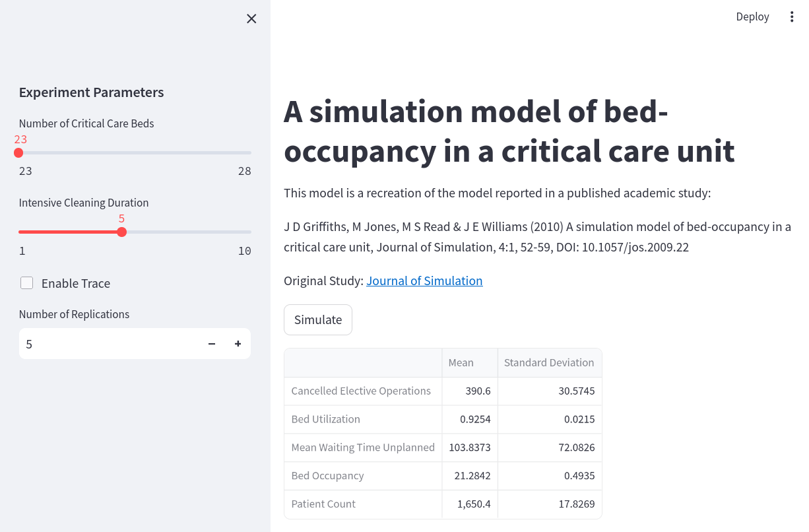Select the Bed Utilization row label
Image resolution: width=809 pixels, height=532 pixels.
(326, 419)
